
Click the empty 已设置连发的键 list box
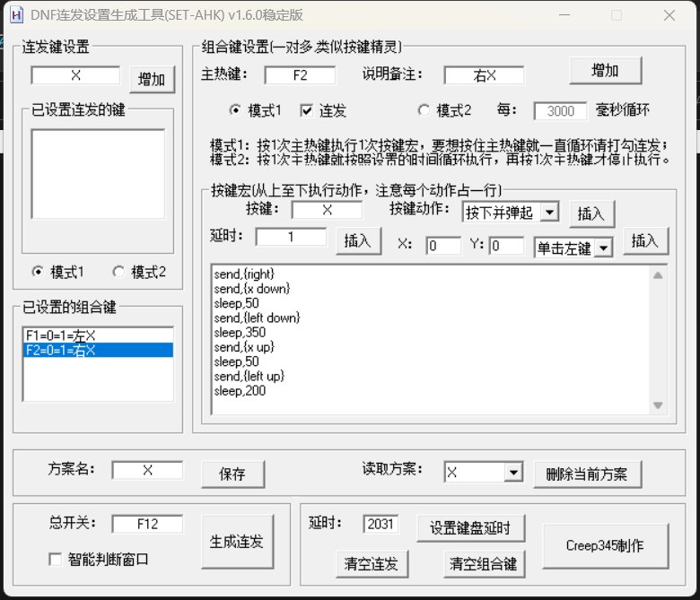click(98, 173)
